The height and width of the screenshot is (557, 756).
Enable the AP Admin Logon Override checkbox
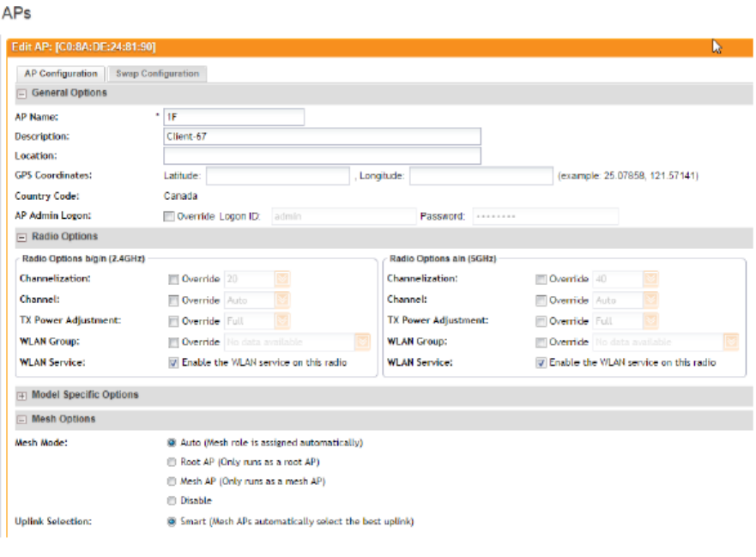point(169,216)
